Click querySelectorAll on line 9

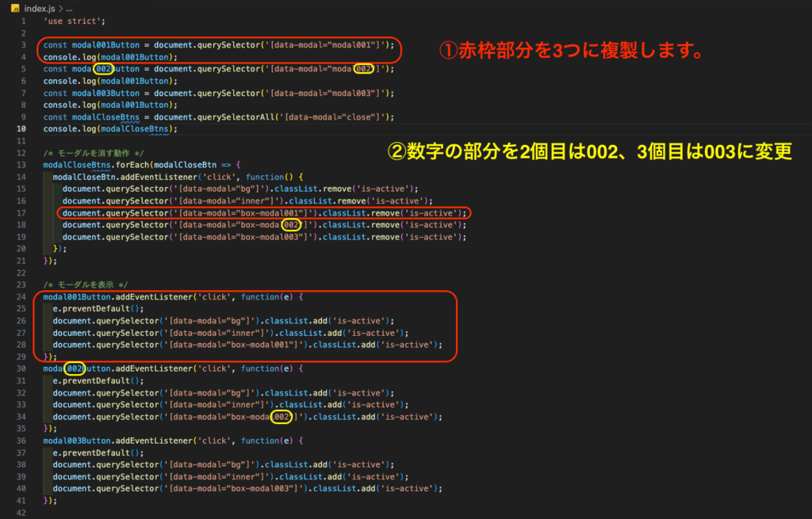pyautogui.click(x=245, y=116)
